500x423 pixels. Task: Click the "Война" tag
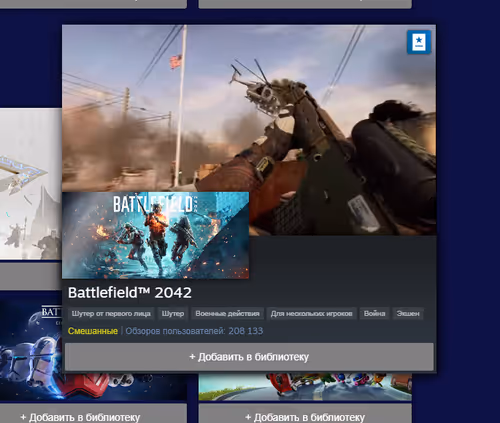click(x=374, y=314)
